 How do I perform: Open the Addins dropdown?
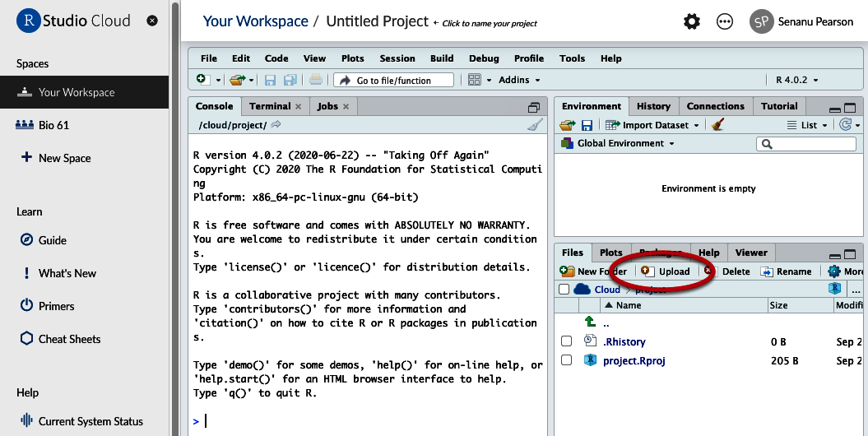coord(518,81)
